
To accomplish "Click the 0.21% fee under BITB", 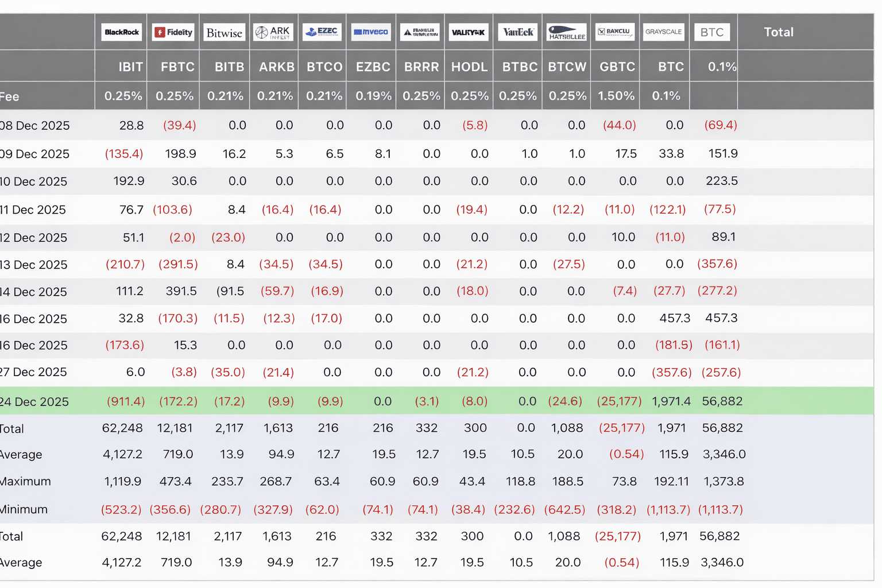I will pyautogui.click(x=225, y=96).
